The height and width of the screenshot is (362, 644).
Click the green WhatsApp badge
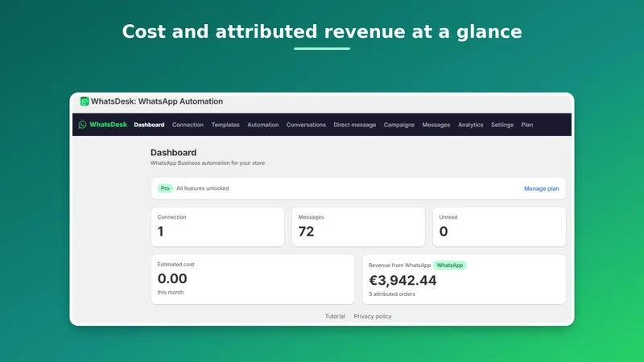450,265
